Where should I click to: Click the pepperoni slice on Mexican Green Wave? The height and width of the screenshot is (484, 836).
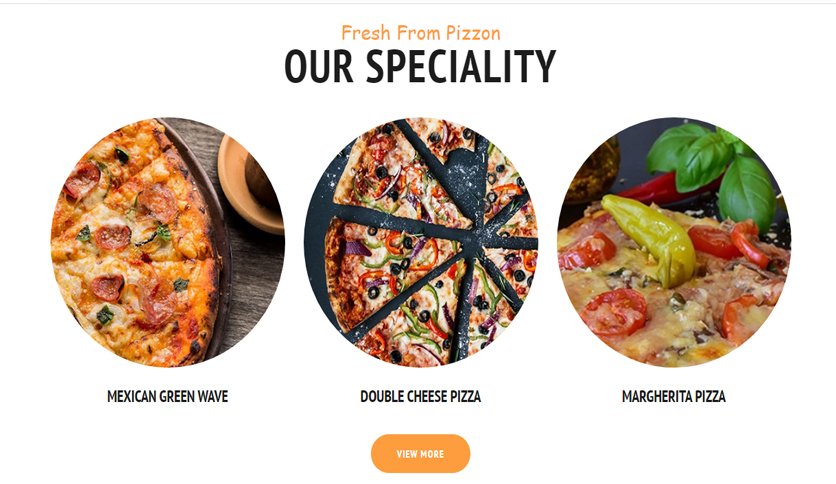coord(112,237)
